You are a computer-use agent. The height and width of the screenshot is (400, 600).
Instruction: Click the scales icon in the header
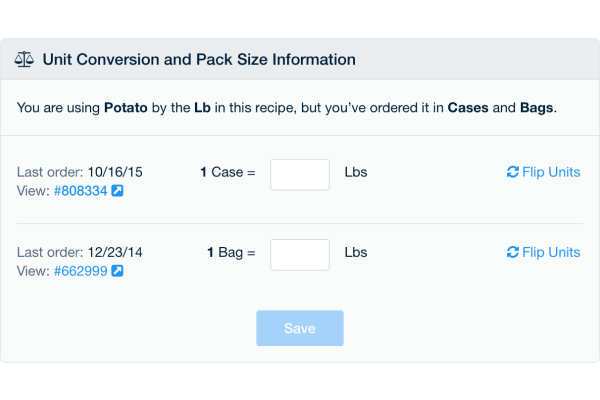click(x=24, y=60)
